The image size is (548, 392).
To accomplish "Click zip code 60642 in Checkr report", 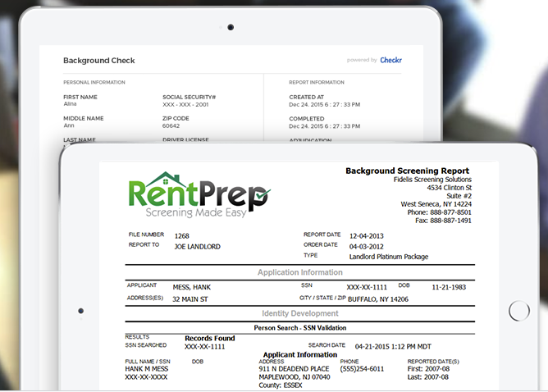I will click(171, 125).
